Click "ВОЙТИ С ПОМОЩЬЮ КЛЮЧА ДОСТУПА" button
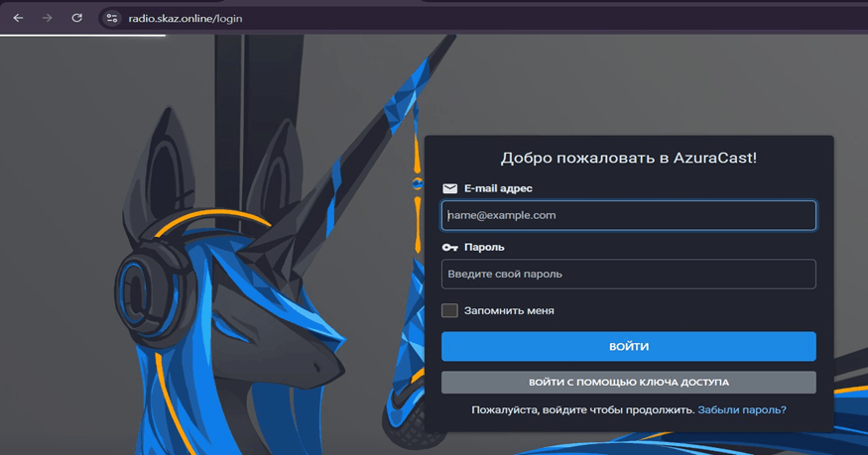Image resolution: width=868 pixels, height=455 pixels. [x=628, y=382]
